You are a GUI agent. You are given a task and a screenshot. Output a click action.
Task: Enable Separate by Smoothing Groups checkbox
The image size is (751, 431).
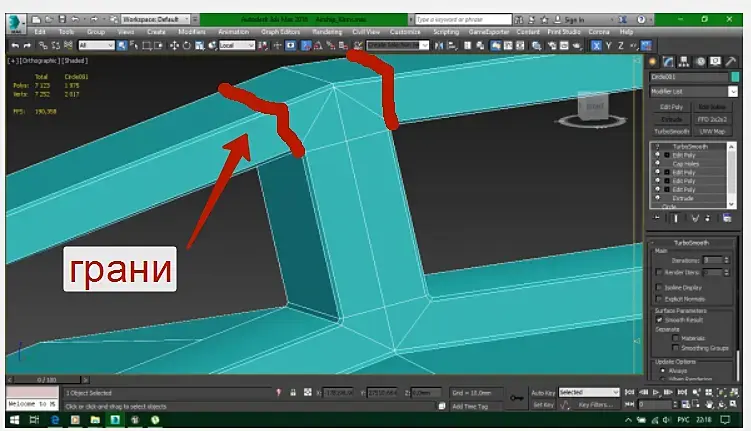point(675,348)
